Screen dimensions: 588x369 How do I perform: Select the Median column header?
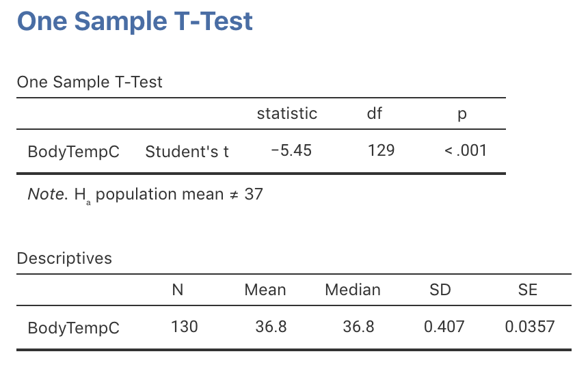(x=353, y=290)
